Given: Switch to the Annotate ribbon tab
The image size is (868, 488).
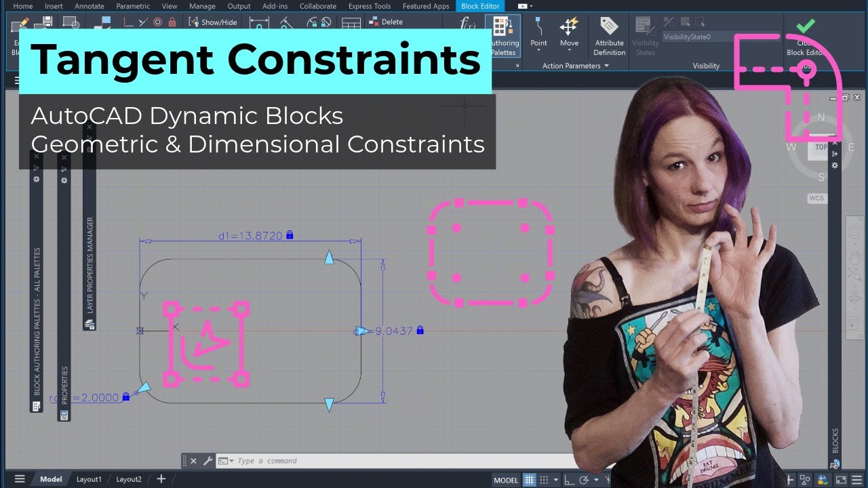Looking at the screenshot, I should click(90, 6).
